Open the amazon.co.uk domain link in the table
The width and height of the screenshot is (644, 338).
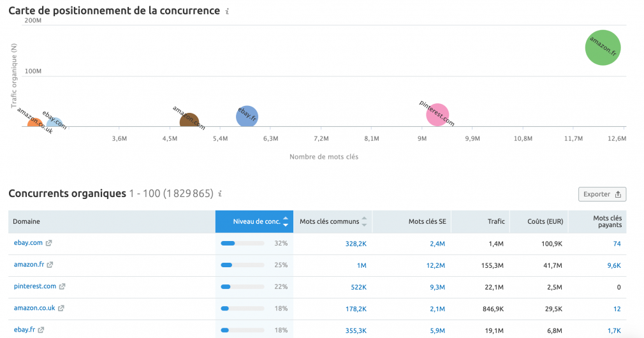click(34, 308)
